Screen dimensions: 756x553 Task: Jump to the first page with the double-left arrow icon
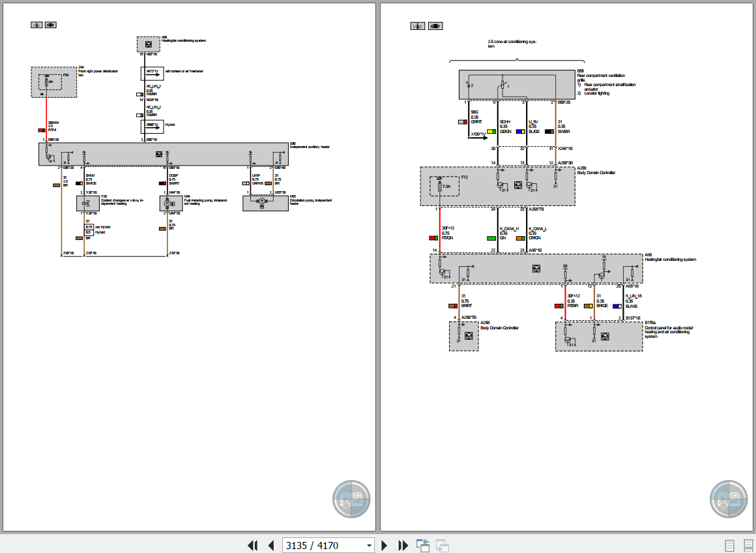(253, 545)
